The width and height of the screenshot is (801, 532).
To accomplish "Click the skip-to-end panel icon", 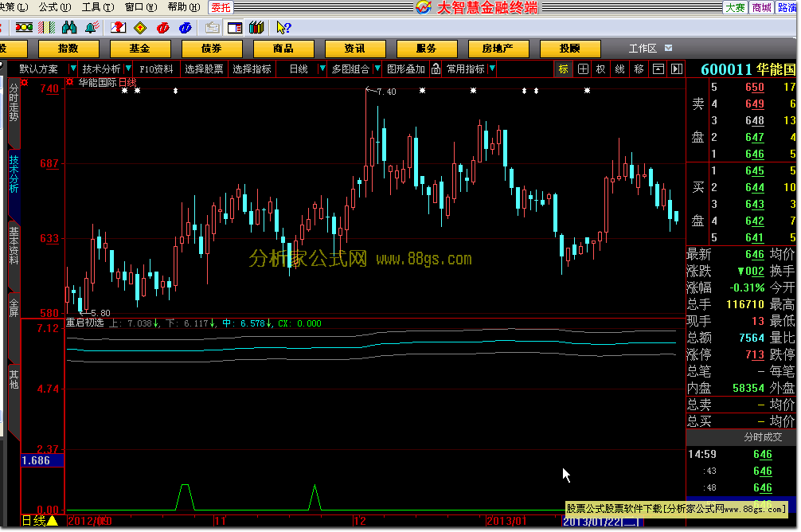I will pos(677,69).
